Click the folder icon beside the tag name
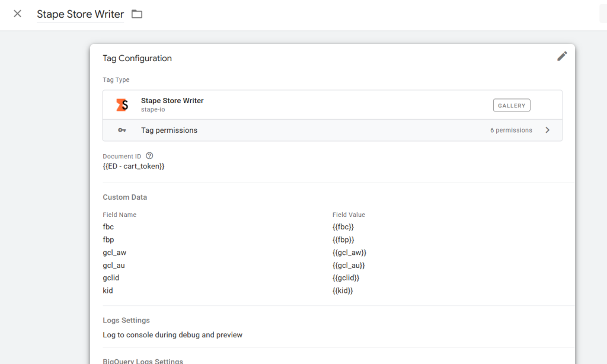 point(137,14)
